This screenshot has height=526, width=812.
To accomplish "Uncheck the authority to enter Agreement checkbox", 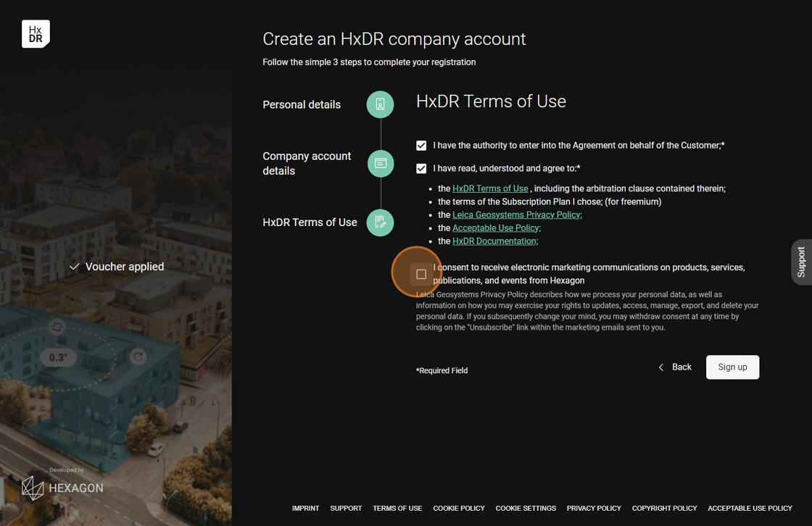I will [421, 146].
